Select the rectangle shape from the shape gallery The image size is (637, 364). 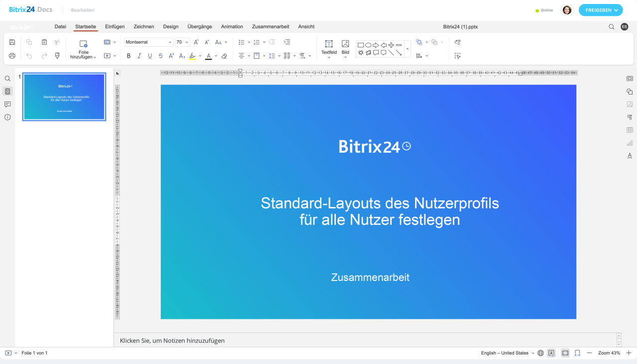[361, 45]
